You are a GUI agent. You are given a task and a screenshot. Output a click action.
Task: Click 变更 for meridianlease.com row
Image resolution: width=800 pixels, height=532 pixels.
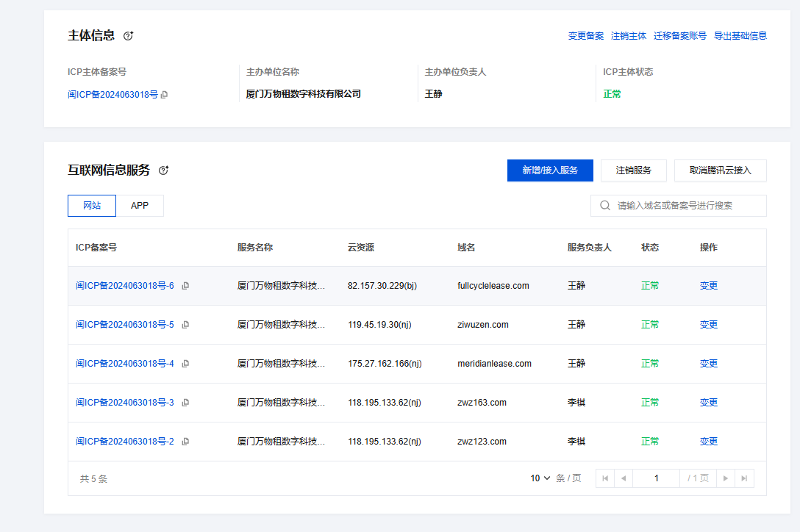pyautogui.click(x=709, y=364)
